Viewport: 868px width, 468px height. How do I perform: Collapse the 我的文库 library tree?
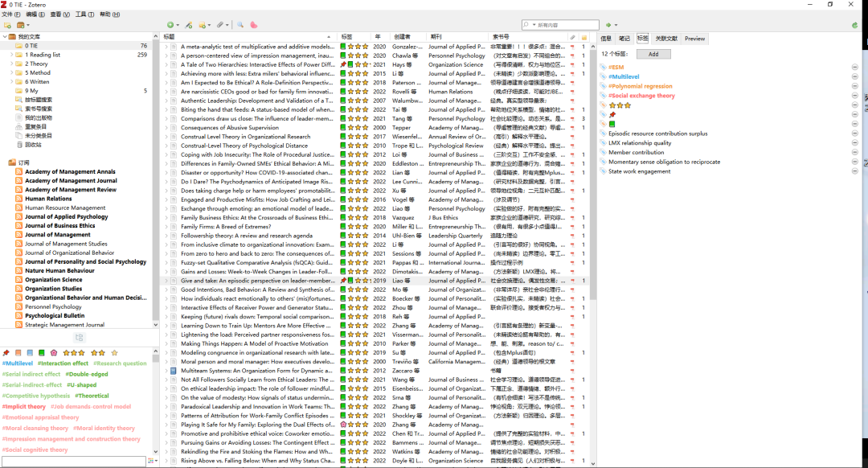5,36
